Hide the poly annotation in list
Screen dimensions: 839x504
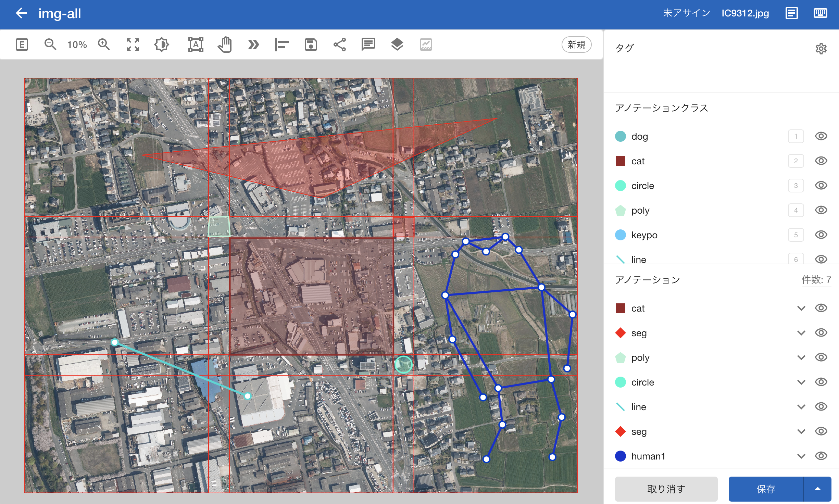tap(821, 357)
